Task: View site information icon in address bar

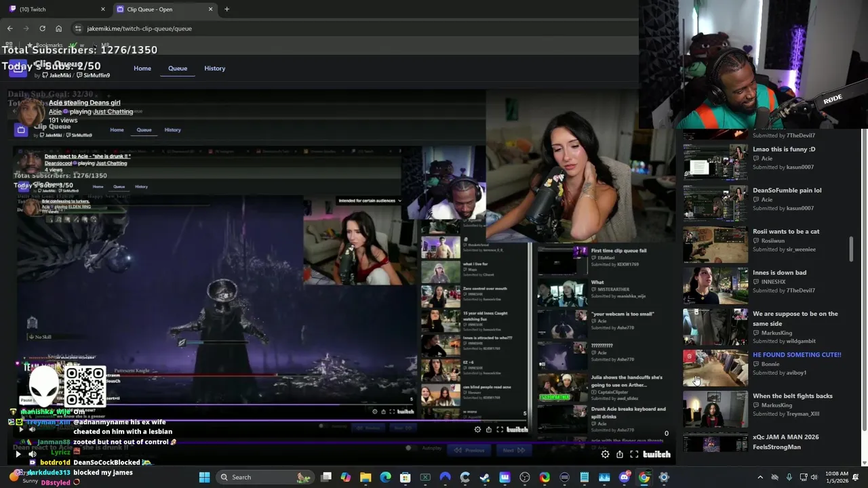Action: click(x=78, y=28)
